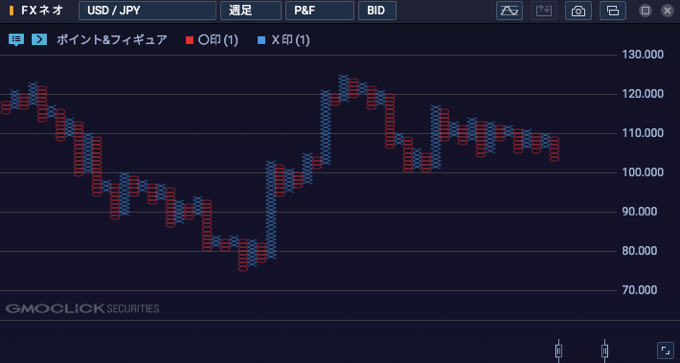Viewport: 680px width, 363px height.
Task: Click the left range slider handle
Action: point(559,350)
